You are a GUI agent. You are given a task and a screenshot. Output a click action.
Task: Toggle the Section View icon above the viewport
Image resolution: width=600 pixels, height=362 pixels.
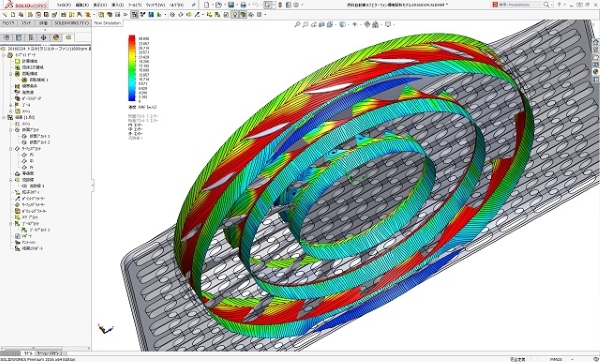pos(322,24)
